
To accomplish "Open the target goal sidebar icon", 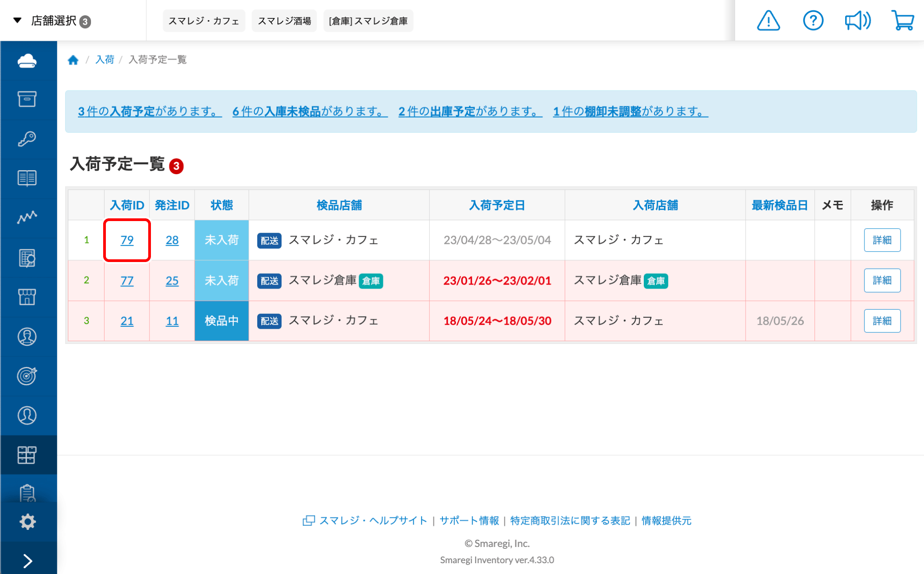I will (x=27, y=376).
